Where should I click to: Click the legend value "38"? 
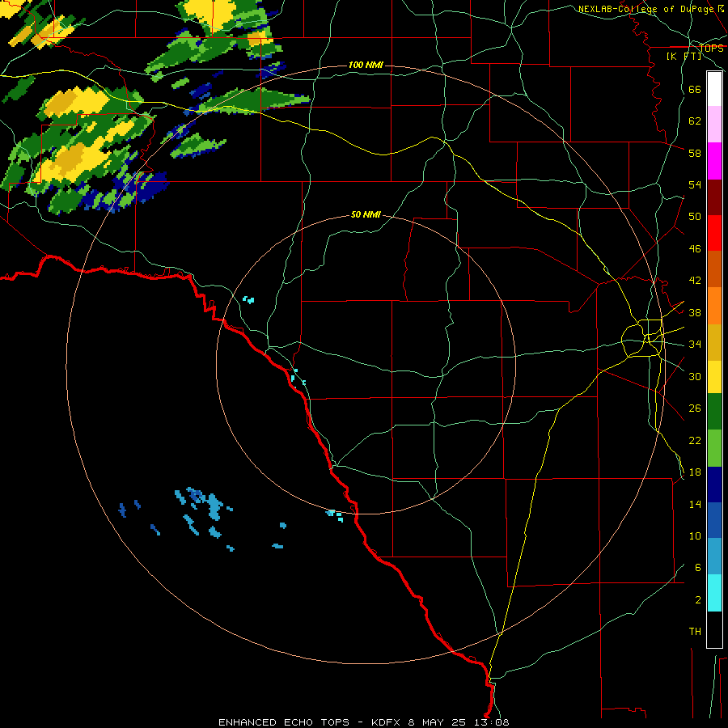(695, 312)
